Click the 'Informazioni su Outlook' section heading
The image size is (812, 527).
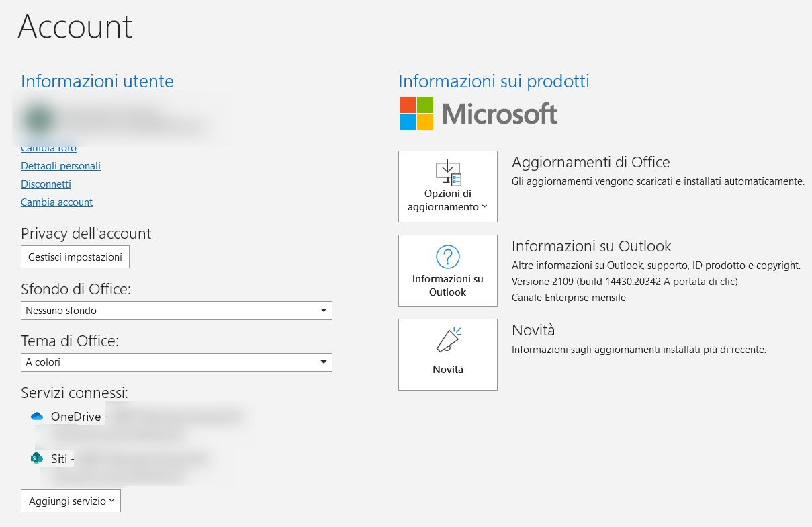click(x=591, y=246)
